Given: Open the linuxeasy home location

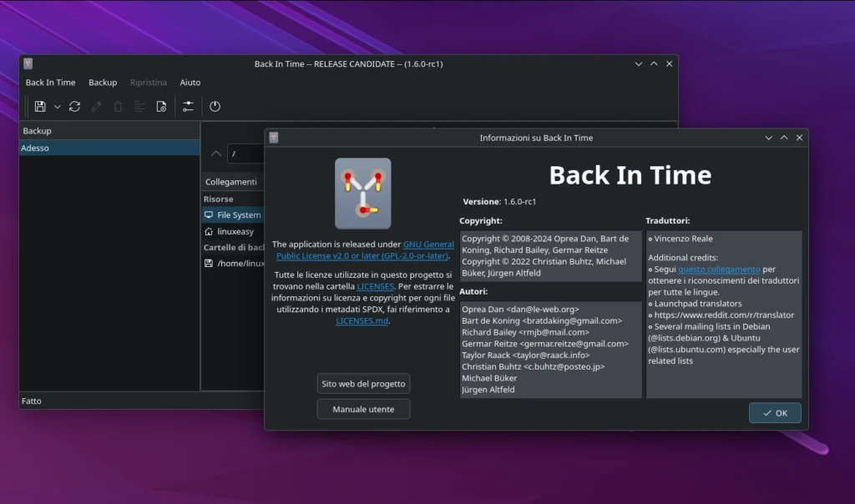Looking at the screenshot, I should (x=233, y=231).
